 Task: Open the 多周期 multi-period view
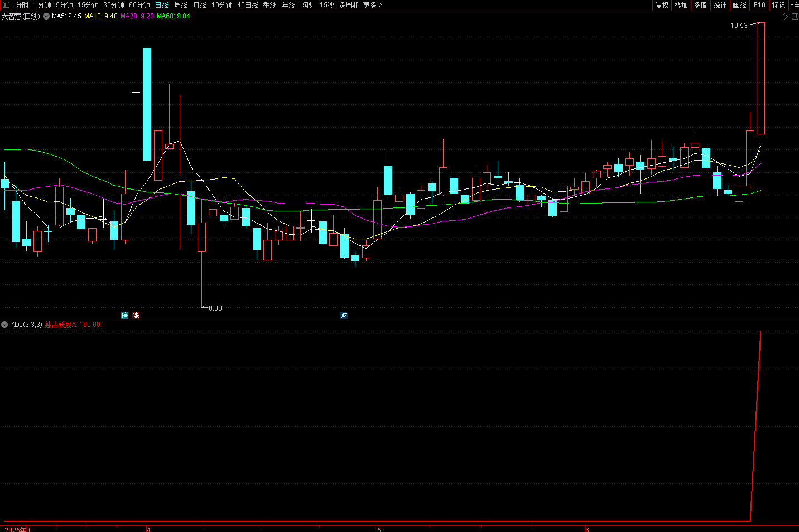(348, 5)
